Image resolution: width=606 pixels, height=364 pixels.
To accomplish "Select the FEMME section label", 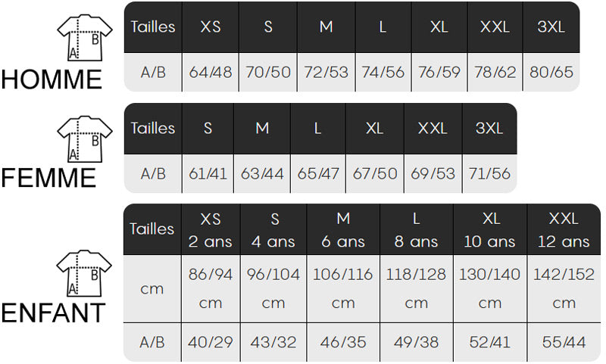I will click(x=48, y=179).
